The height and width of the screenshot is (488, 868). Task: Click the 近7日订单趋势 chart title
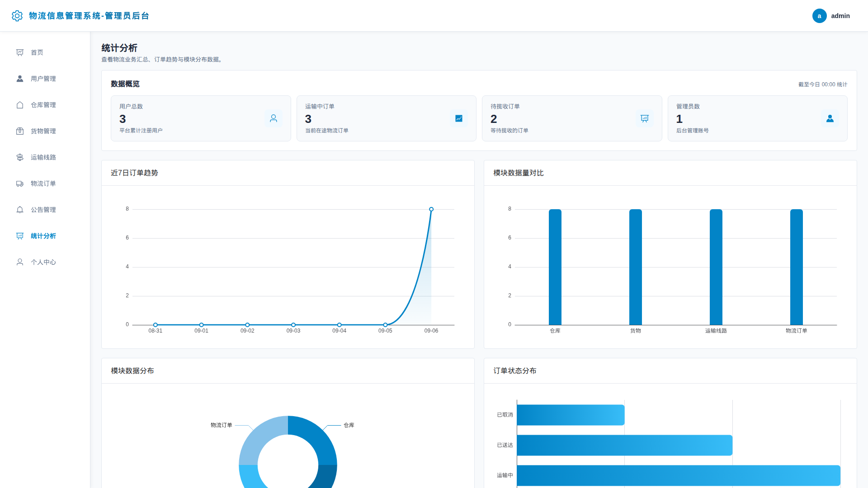tap(134, 173)
